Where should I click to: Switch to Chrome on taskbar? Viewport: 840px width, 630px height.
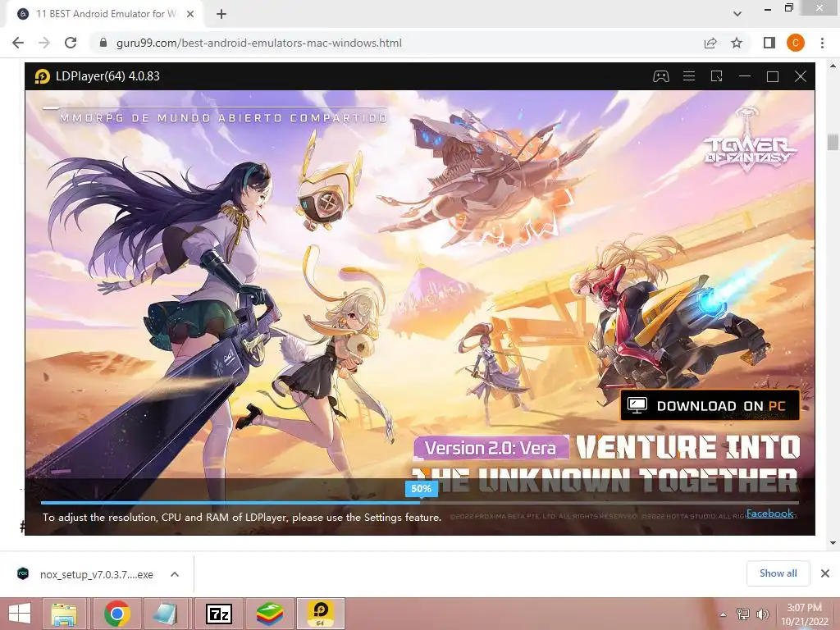click(117, 614)
